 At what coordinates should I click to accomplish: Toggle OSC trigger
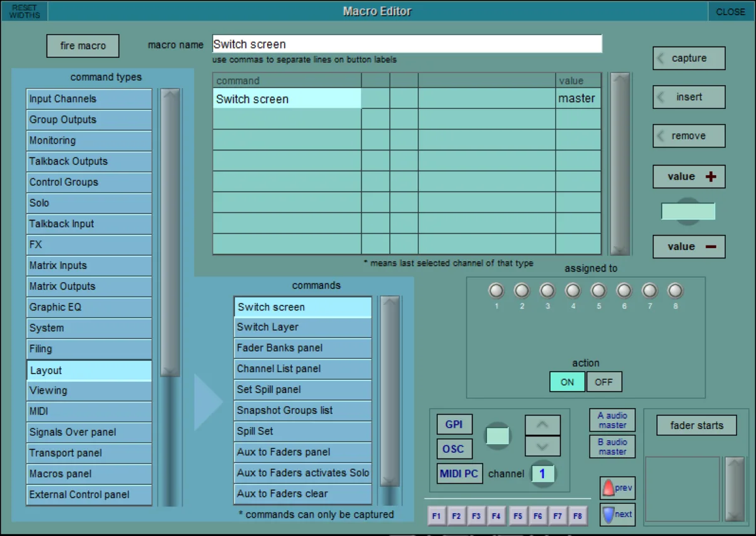point(454,449)
